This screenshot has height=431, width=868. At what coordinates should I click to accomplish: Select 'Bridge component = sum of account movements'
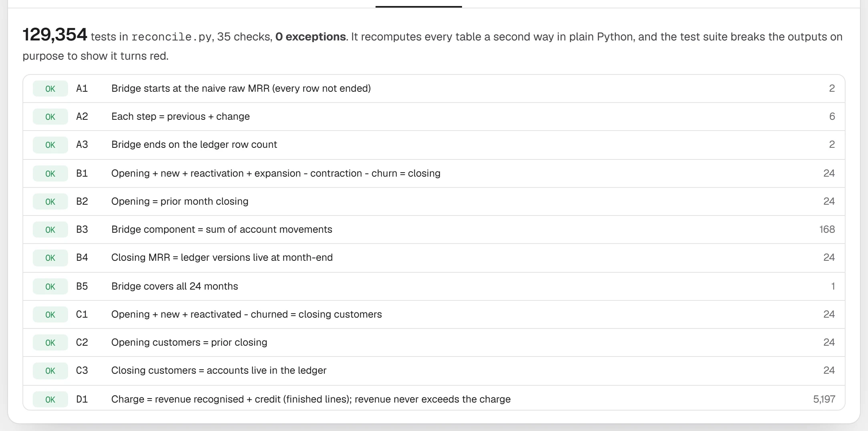click(222, 230)
